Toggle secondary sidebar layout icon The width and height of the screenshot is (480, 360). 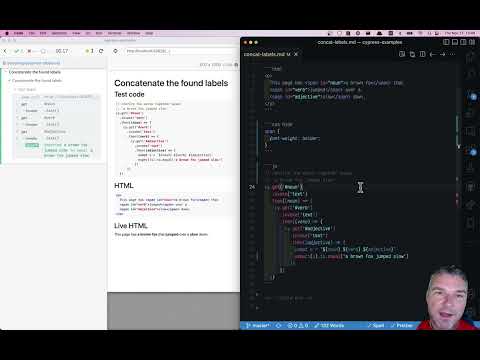[463, 42]
